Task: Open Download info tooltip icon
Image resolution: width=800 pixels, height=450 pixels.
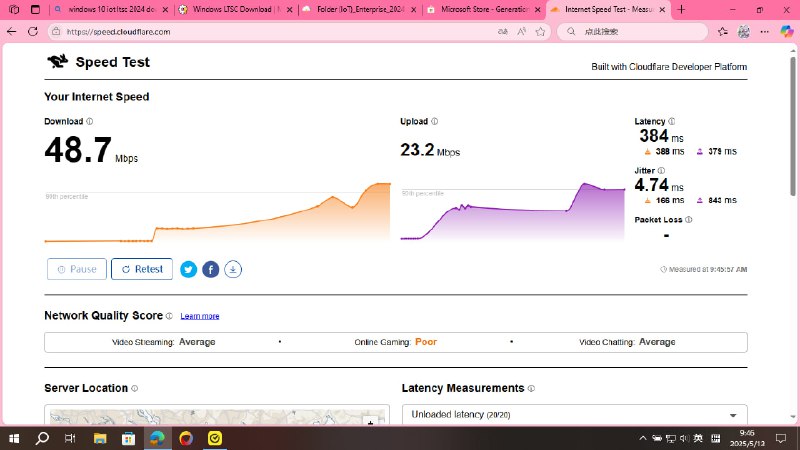Action: click(90, 121)
